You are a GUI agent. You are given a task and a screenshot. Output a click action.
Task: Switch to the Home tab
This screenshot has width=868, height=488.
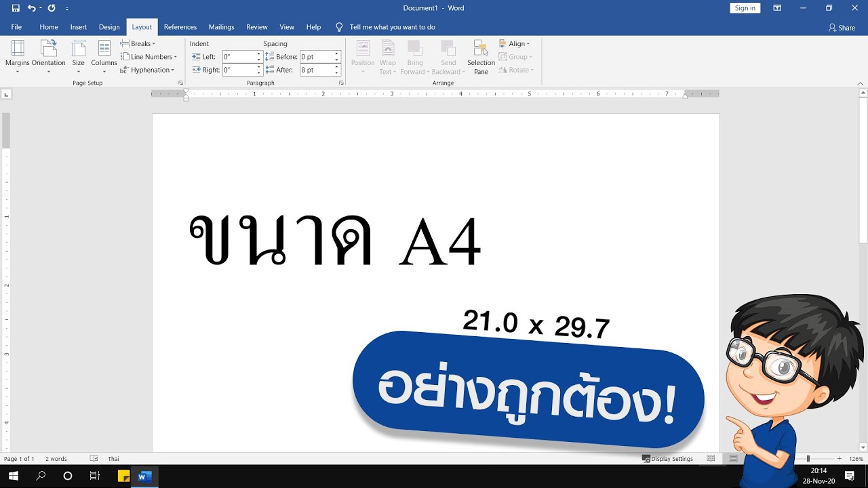[x=49, y=27]
